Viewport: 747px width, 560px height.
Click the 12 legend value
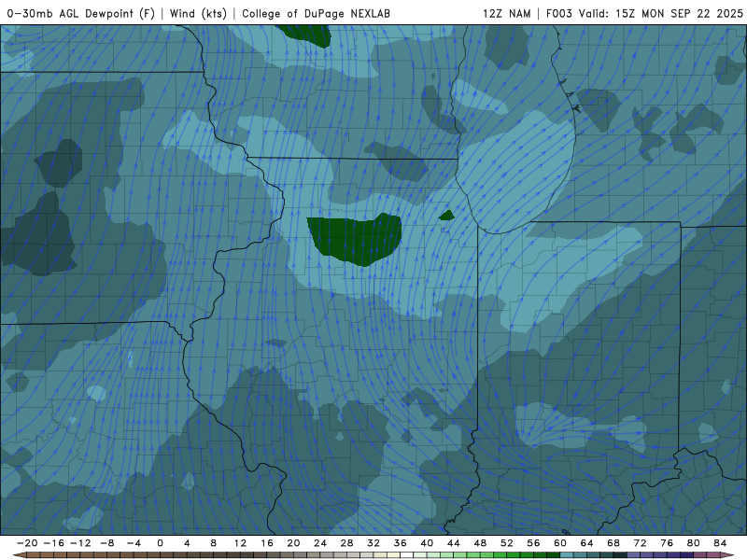point(240,543)
